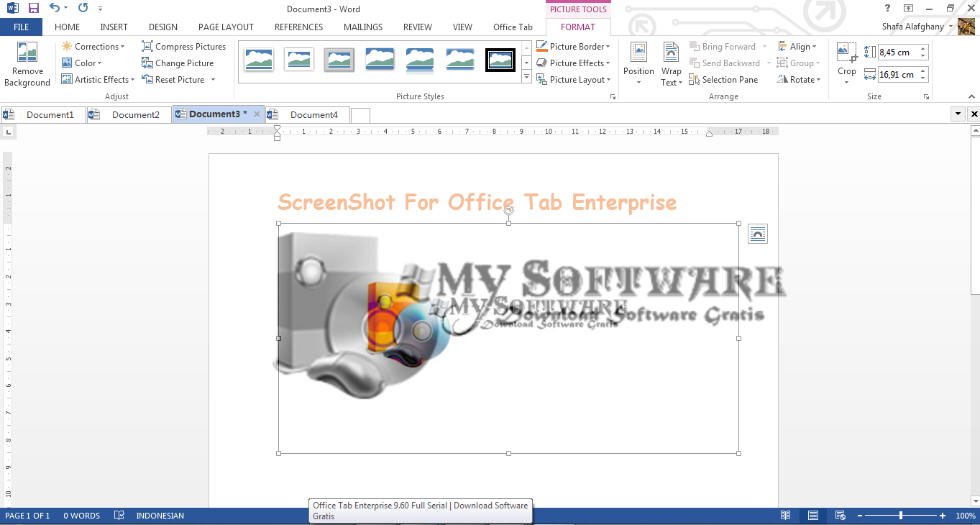Apply the first picture style thumbnail
This screenshot has width=980, height=525.
(259, 60)
